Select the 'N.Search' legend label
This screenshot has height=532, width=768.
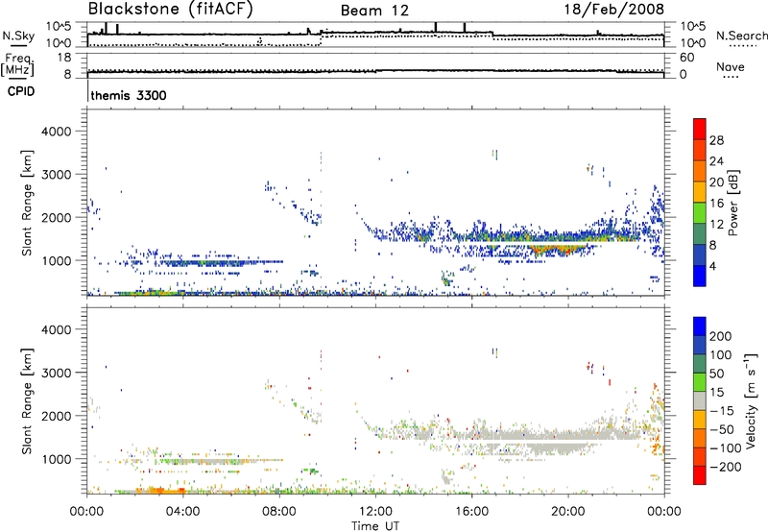(x=742, y=36)
